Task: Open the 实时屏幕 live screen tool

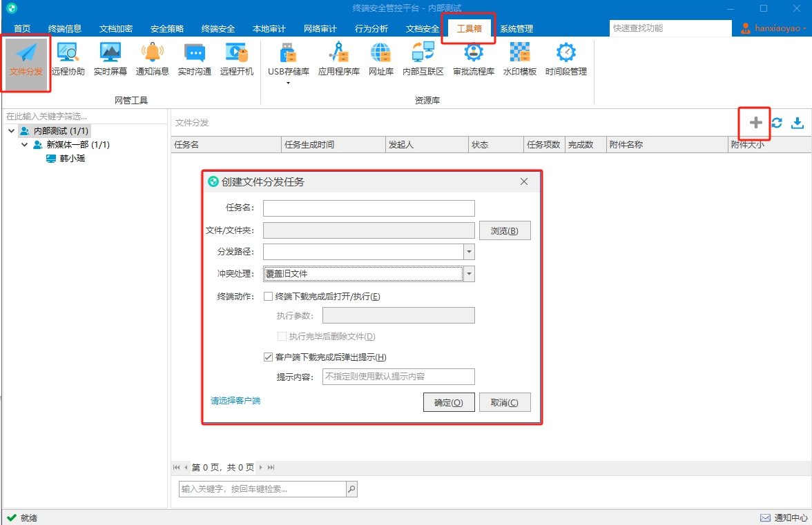Action: [110, 59]
